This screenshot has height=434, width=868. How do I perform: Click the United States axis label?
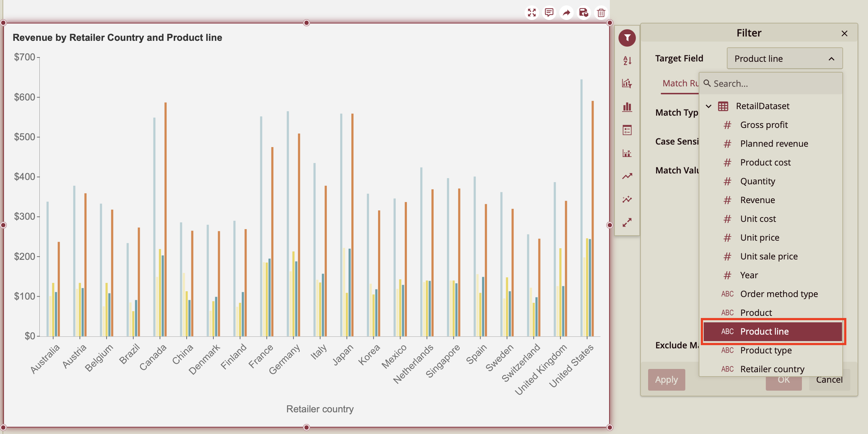(x=571, y=366)
